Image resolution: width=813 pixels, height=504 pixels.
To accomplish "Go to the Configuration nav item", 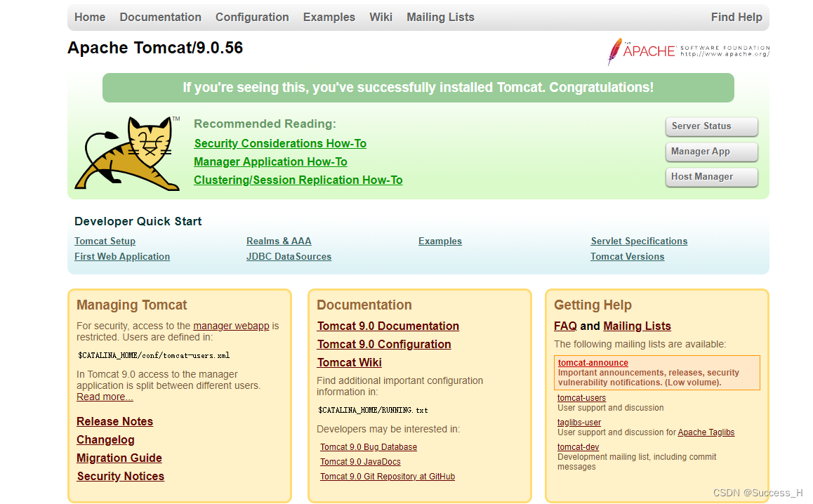I will tap(252, 17).
